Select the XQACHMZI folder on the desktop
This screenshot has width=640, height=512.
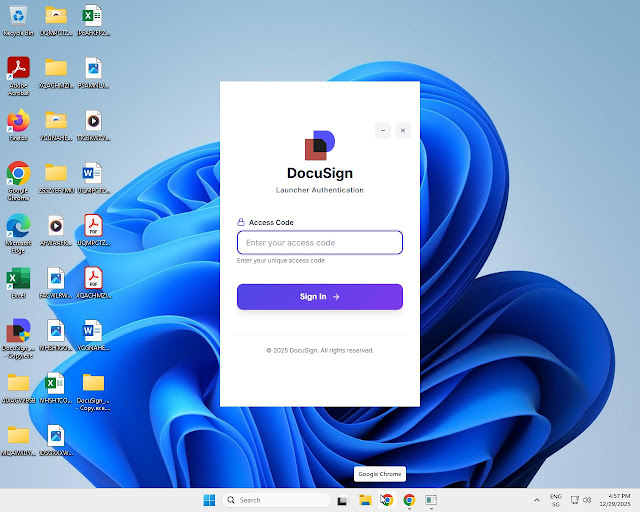[56, 73]
